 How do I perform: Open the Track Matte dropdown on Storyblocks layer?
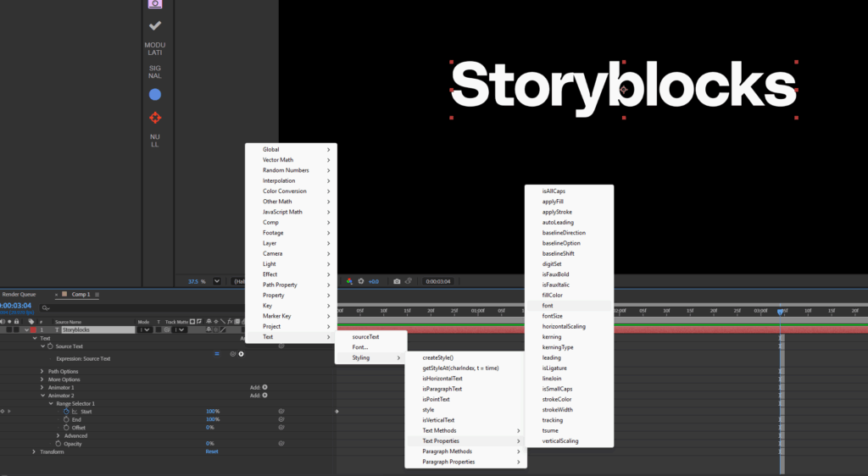coord(178,329)
